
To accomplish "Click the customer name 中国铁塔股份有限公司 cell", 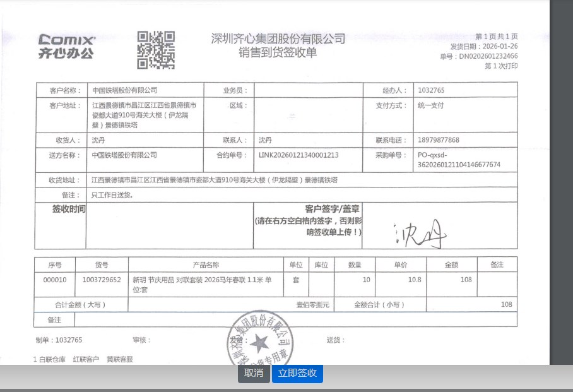I will coord(125,90).
